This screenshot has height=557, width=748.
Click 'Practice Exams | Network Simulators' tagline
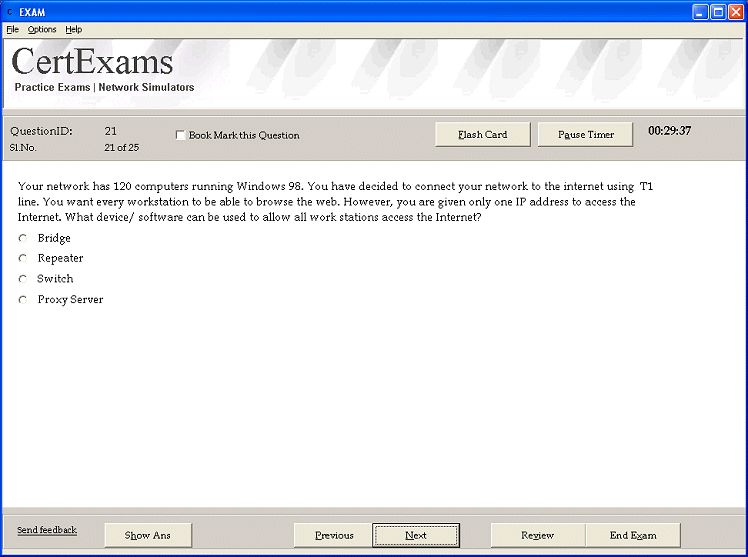pos(104,87)
